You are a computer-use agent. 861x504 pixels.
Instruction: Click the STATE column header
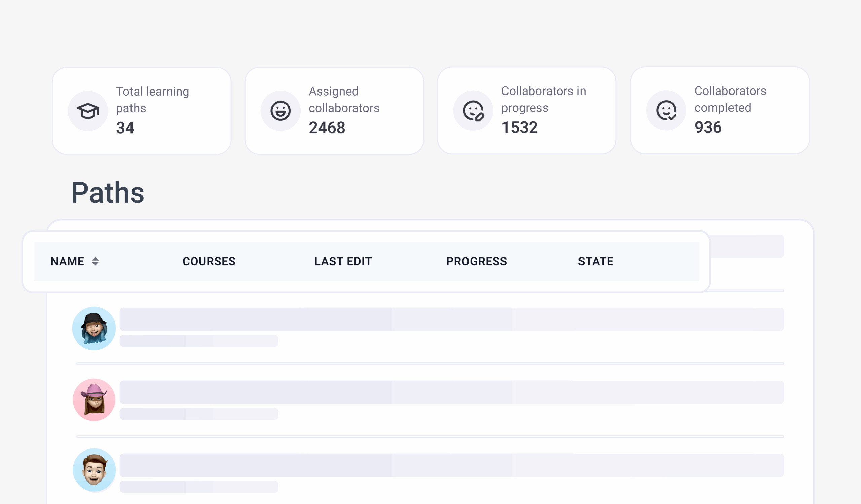tap(596, 261)
